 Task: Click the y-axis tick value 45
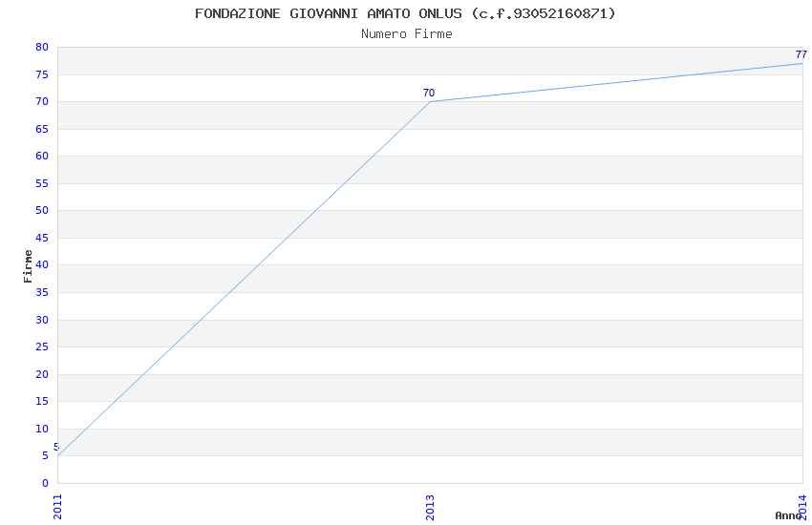point(42,238)
